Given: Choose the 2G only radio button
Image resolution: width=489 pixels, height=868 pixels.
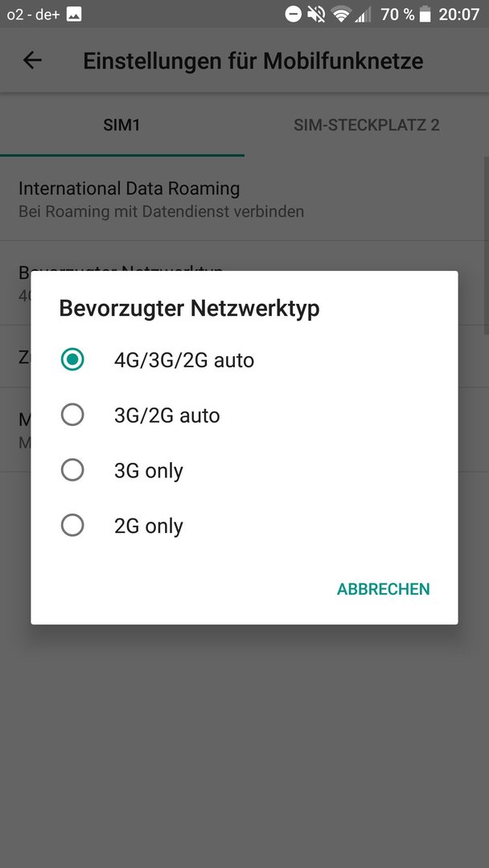Looking at the screenshot, I should (x=72, y=526).
